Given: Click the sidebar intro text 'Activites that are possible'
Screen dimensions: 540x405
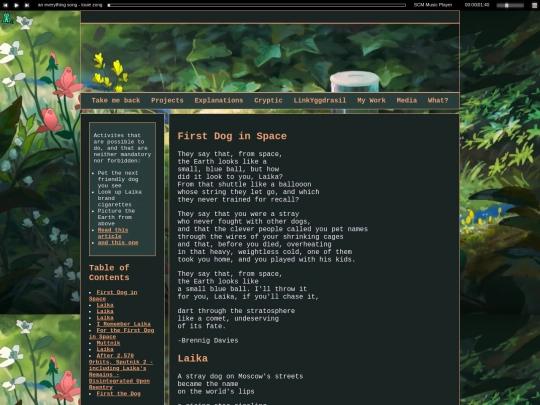Looking at the screenshot, I should [x=122, y=148].
